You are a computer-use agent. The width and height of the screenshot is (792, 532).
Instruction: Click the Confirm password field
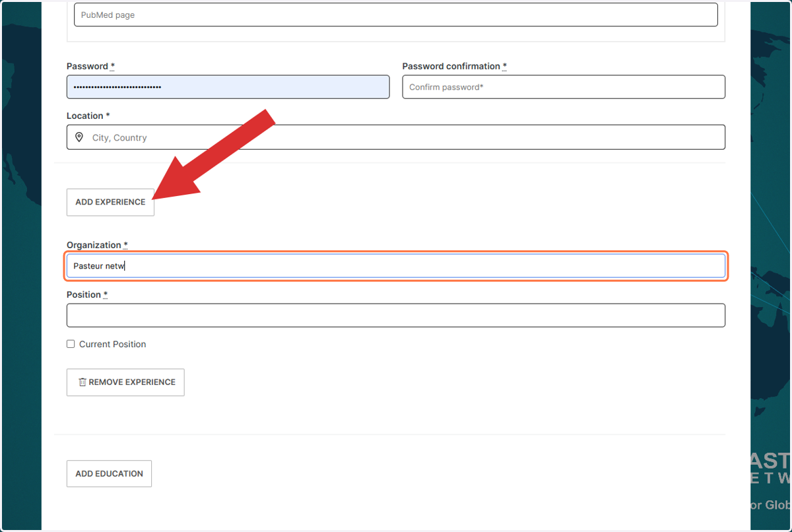564,87
